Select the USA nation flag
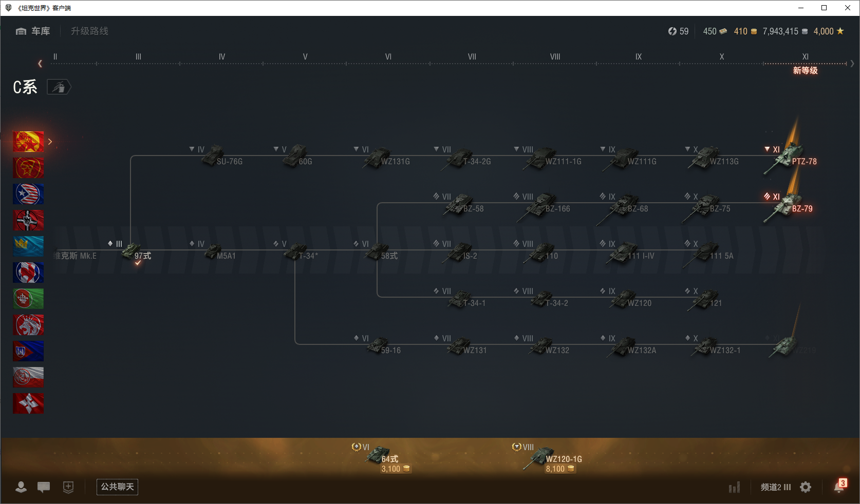The height and width of the screenshot is (504, 860). 28,194
